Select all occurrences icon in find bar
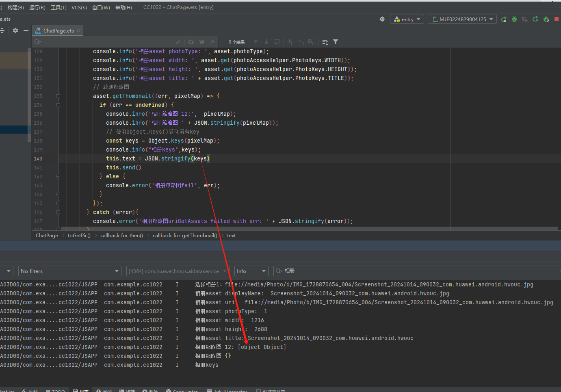The height and width of the screenshot is (392, 561). click(312, 42)
